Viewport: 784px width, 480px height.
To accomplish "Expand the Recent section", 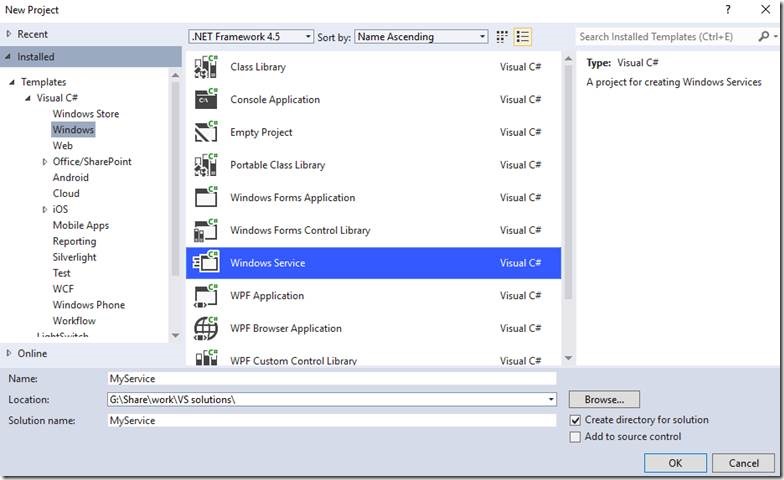I will pyautogui.click(x=8, y=34).
